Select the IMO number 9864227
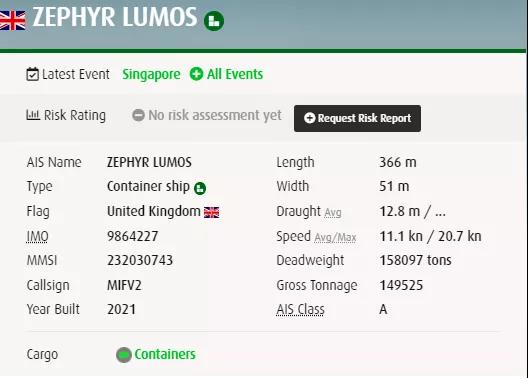This screenshot has width=528, height=378. tap(132, 236)
